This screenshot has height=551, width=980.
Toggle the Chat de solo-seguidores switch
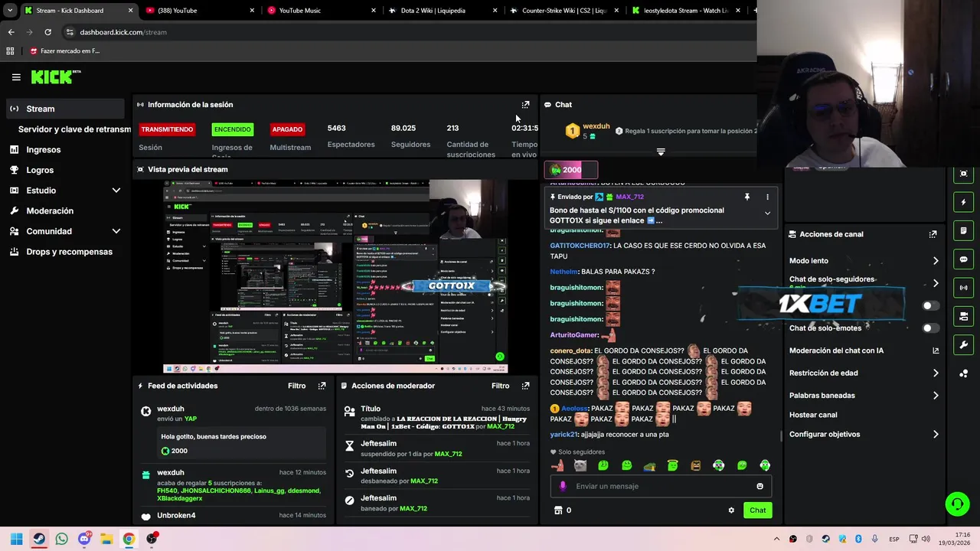pos(931,305)
